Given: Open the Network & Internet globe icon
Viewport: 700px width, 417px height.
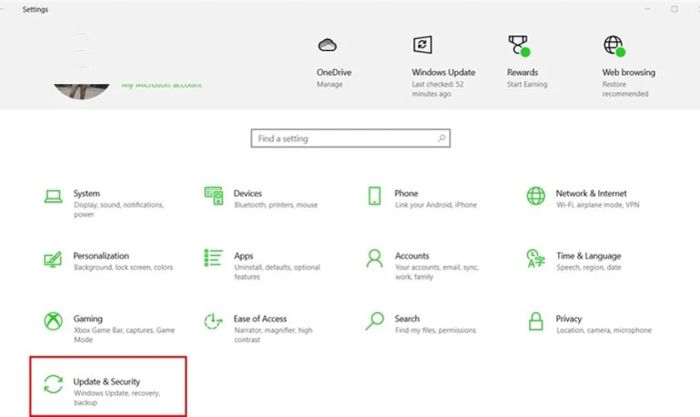Looking at the screenshot, I should (x=536, y=196).
